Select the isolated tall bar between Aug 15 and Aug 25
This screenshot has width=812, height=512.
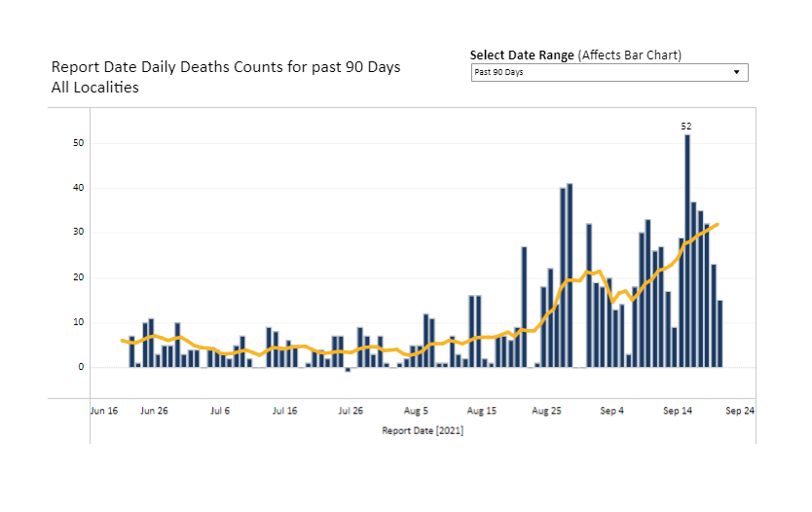(x=524, y=307)
